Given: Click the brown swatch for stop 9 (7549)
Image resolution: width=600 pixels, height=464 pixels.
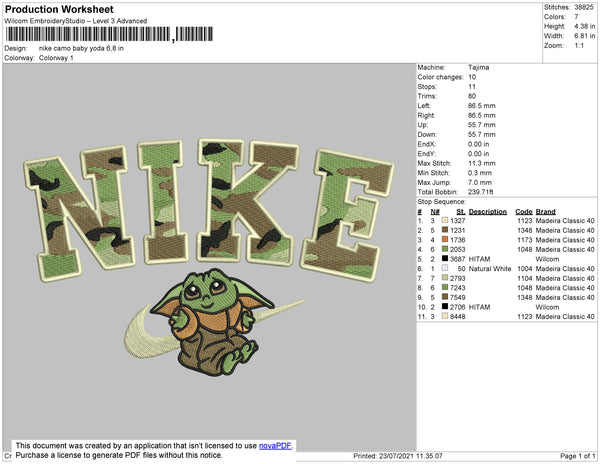Looking at the screenshot, I should click(x=445, y=297).
